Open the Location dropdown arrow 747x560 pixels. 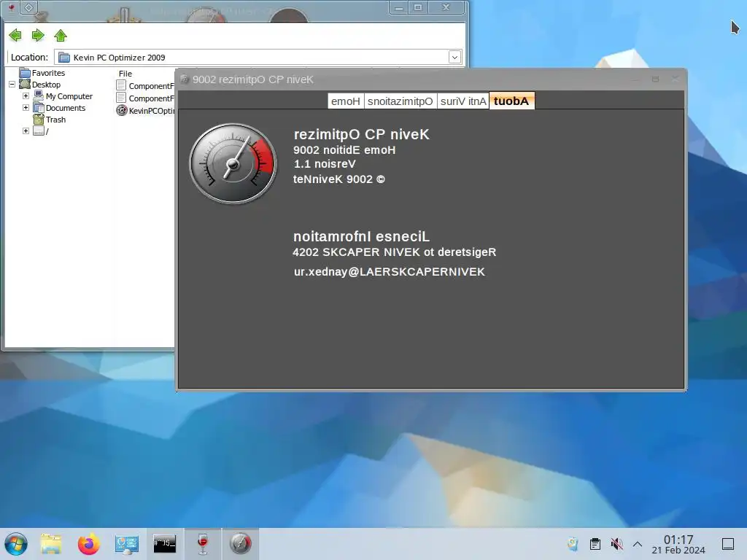point(454,57)
